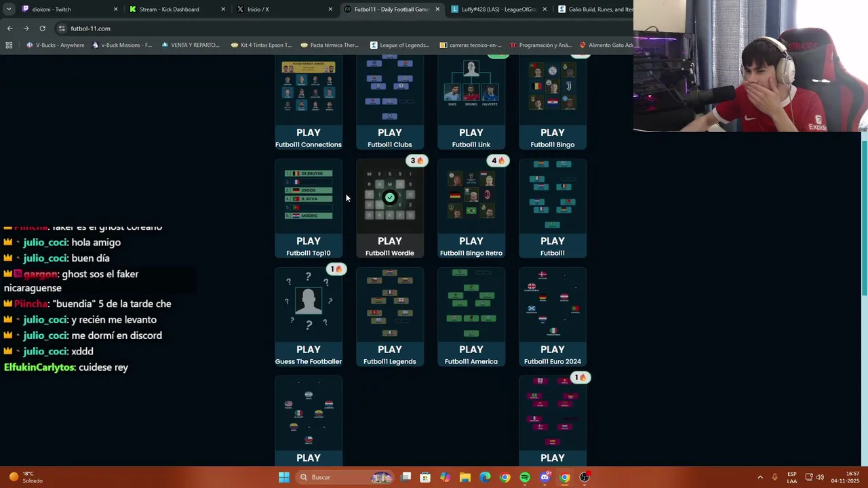Open the League of Legends bookmark
The height and width of the screenshot is (488, 868).
(x=399, y=45)
